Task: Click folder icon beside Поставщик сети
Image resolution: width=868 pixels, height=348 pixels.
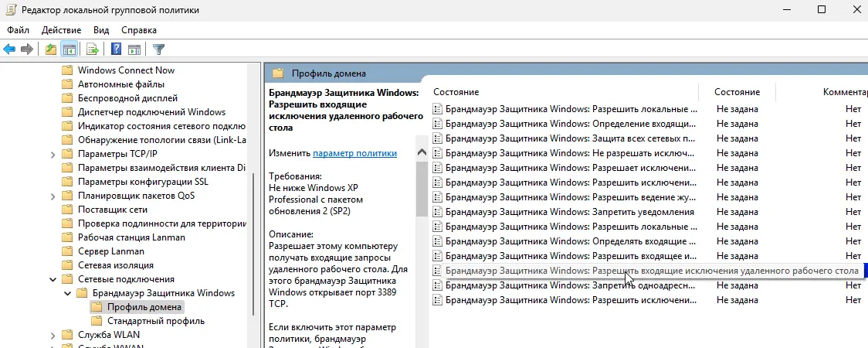Action: pyautogui.click(x=67, y=210)
